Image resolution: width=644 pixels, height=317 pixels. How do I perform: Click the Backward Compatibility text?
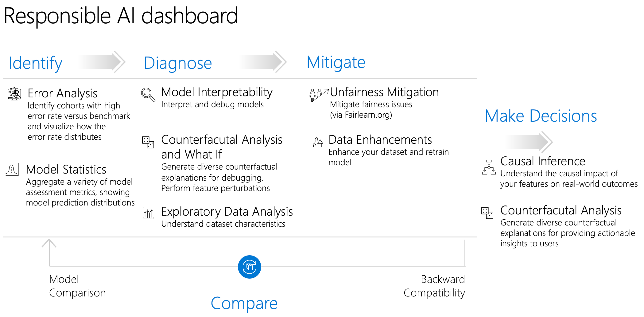434,286
